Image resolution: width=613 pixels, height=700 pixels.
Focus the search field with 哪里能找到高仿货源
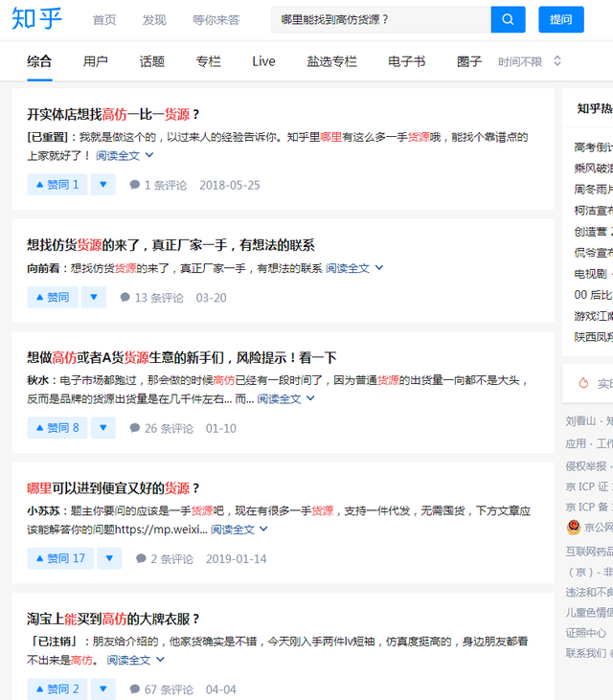[x=381, y=20]
